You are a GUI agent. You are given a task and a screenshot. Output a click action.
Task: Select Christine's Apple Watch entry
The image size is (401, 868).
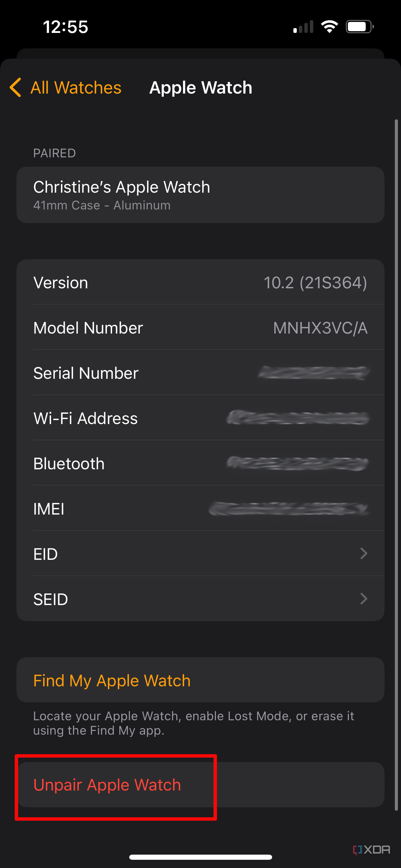pyautogui.click(x=200, y=195)
